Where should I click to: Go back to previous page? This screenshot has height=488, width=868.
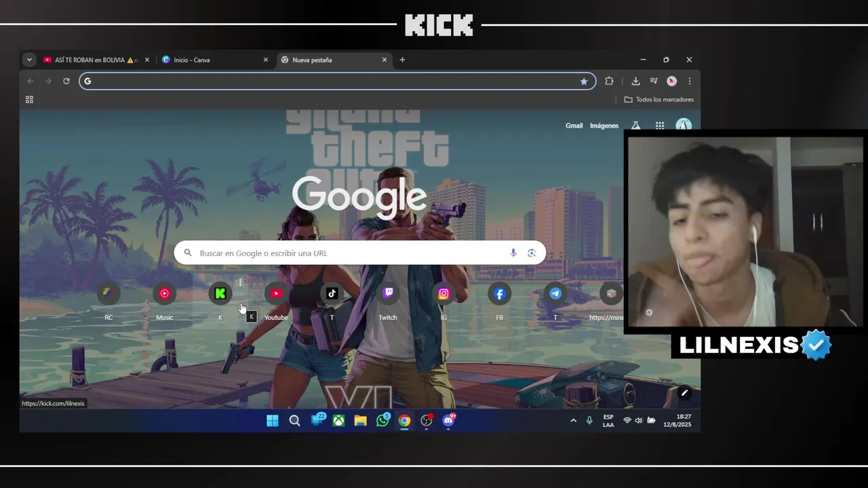(30, 81)
